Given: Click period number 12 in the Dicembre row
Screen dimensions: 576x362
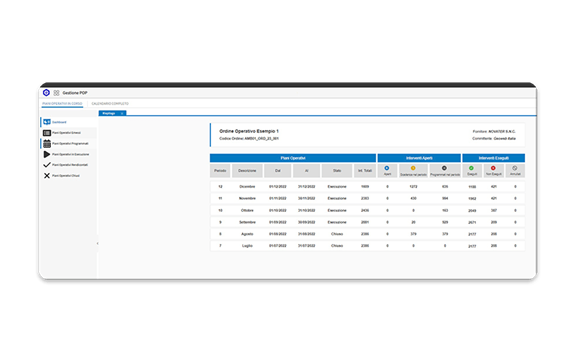Looking at the screenshot, I should coord(220,187).
